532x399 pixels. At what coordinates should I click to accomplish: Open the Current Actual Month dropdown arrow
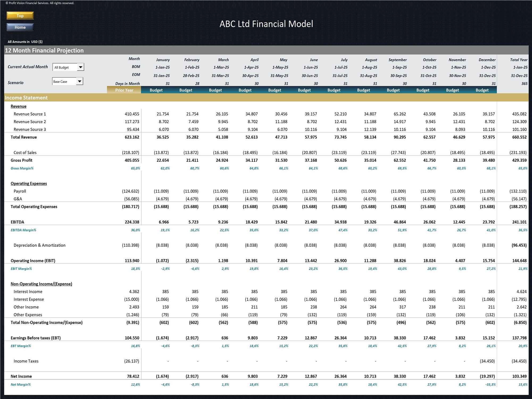pos(81,67)
